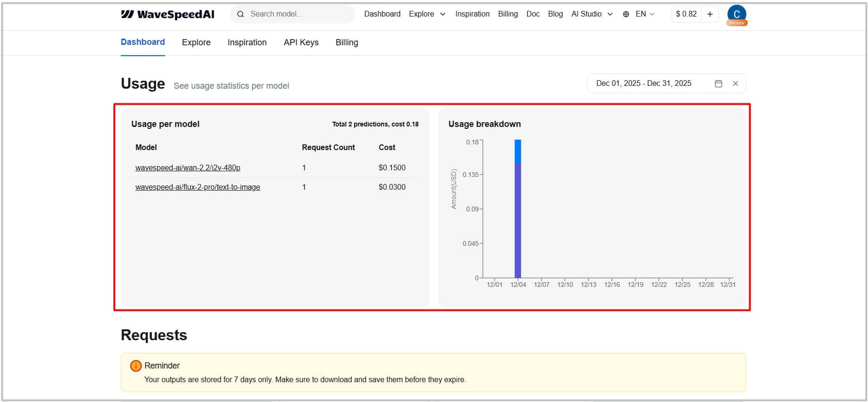Switch to the Inspiration sub-tab

click(x=247, y=42)
